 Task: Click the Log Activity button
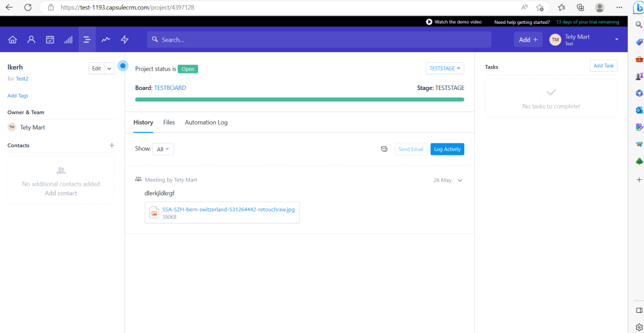[447, 149]
